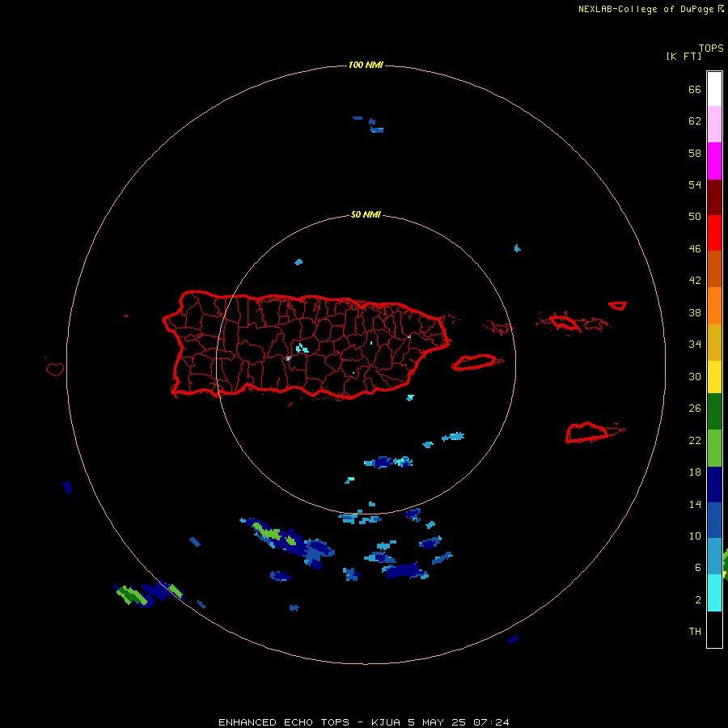The height and width of the screenshot is (728, 728).
Task: Click the "2" legend value
Action: pos(697,600)
